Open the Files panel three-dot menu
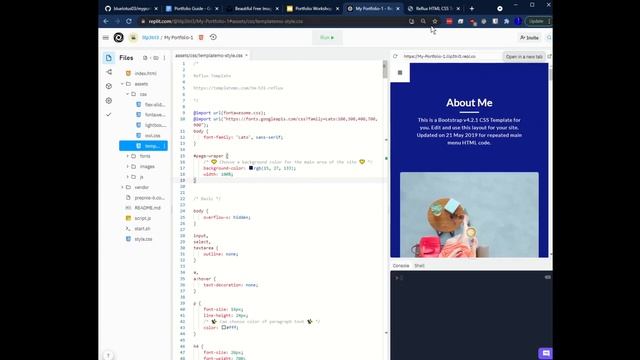This screenshot has width=640, height=360. tap(164, 58)
